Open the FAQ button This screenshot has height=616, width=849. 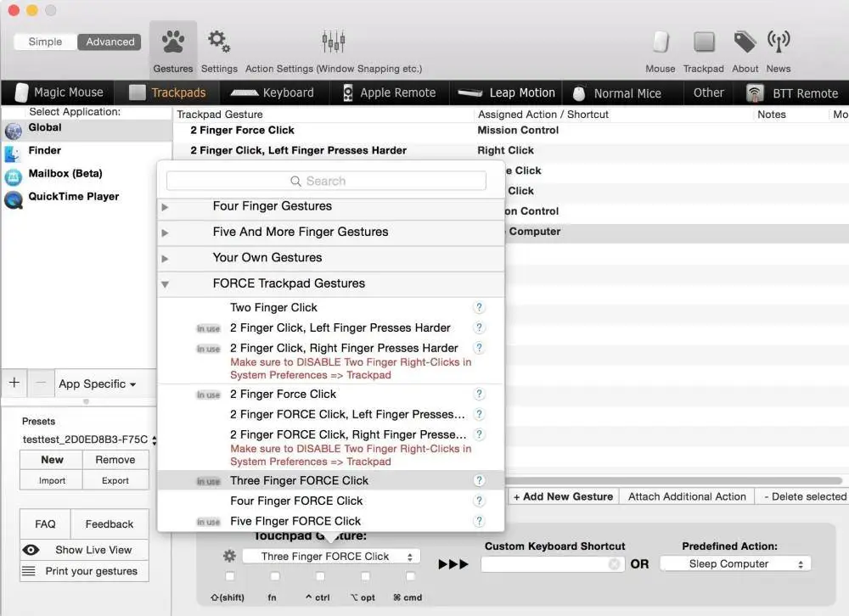(45, 524)
